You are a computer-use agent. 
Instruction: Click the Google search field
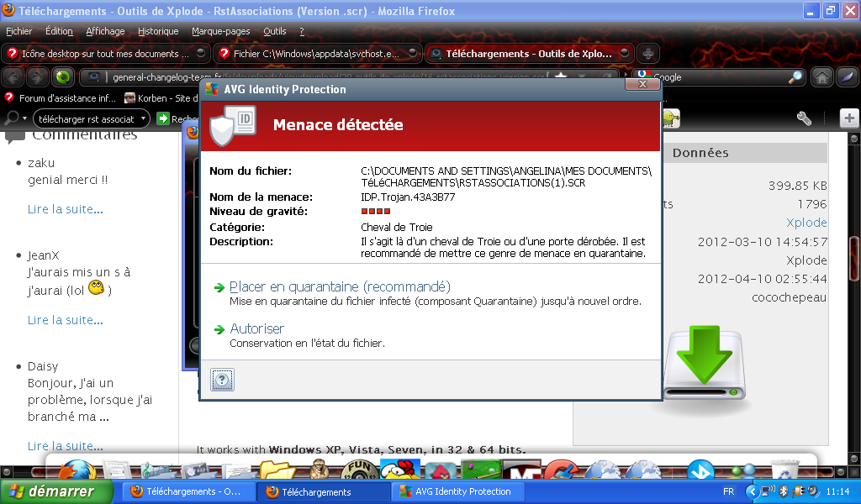(x=718, y=77)
